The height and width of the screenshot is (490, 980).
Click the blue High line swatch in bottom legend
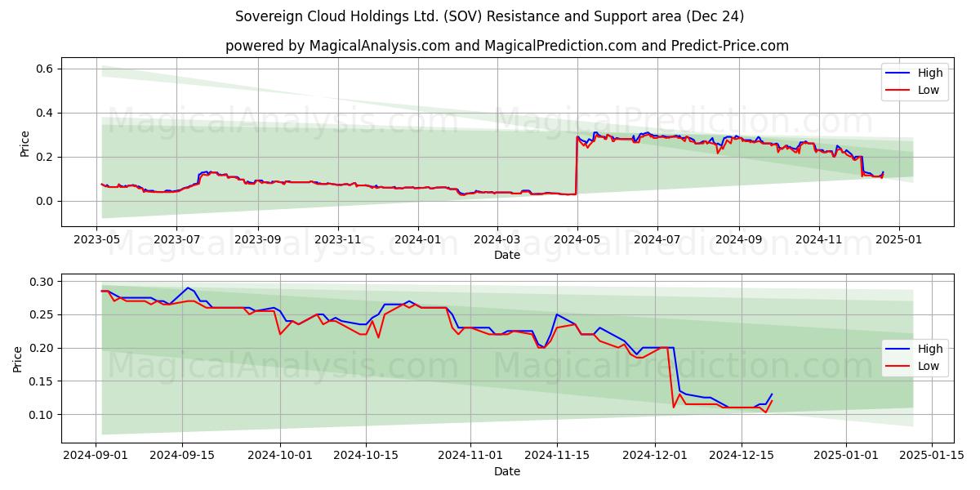click(x=898, y=349)
